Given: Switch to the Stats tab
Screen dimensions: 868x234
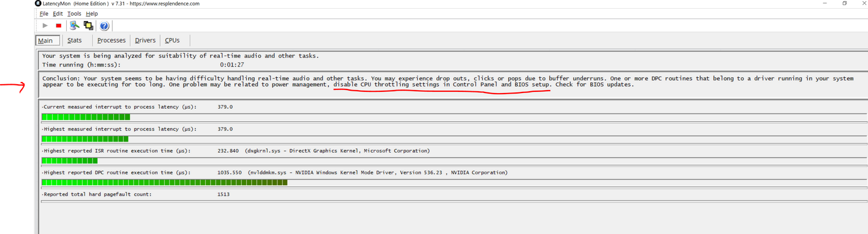Looking at the screenshot, I should pos(74,40).
